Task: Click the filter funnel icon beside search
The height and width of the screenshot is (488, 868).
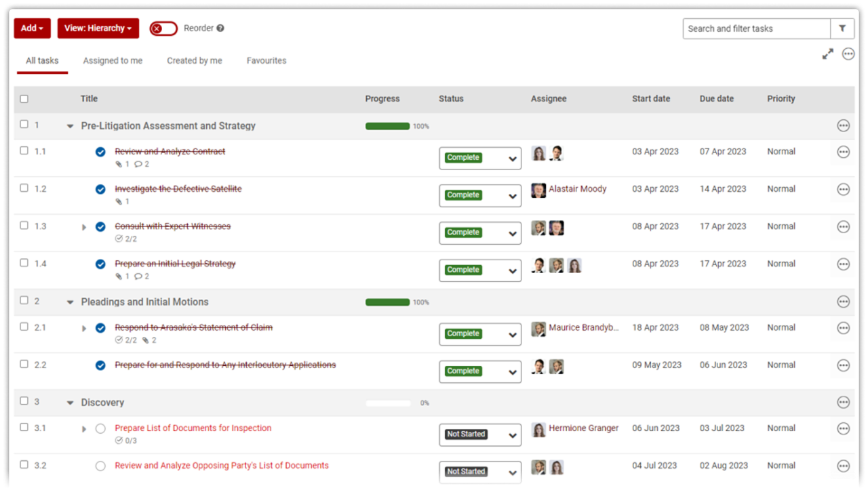Action: click(842, 28)
